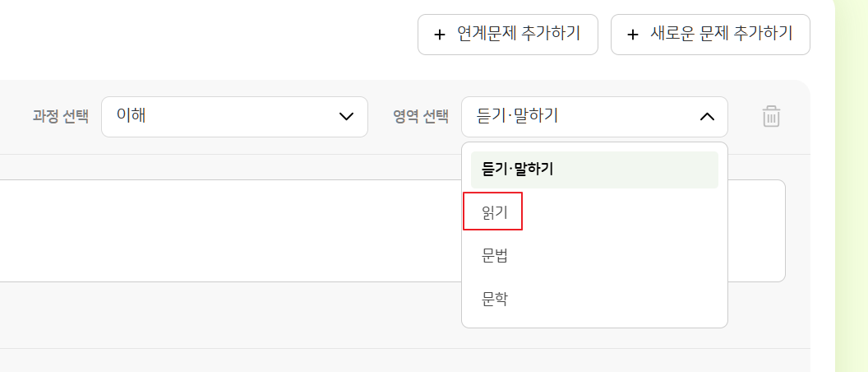Viewport: 868px width, 372px height.
Task: Select the 이해 value in the 과정 선택 combo box
Action: (132, 116)
